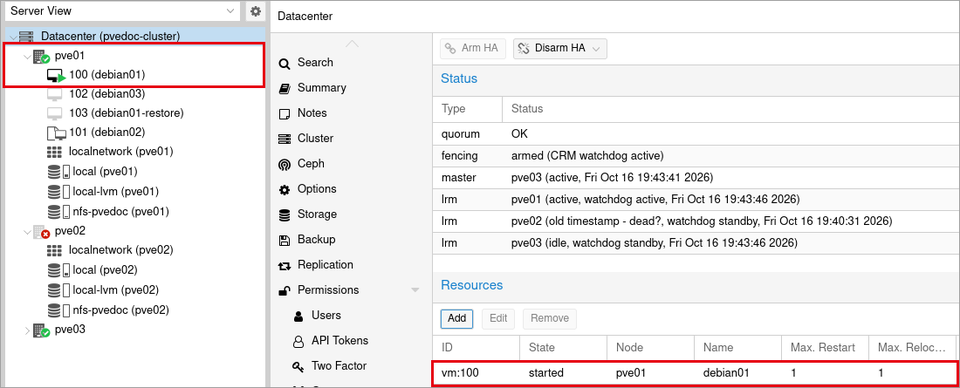The height and width of the screenshot is (388, 960).
Task: Sort by the Node column header
Action: pos(651,348)
